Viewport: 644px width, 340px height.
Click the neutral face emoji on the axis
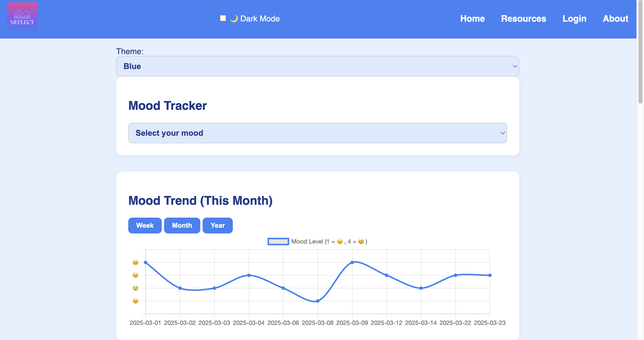[x=136, y=275]
